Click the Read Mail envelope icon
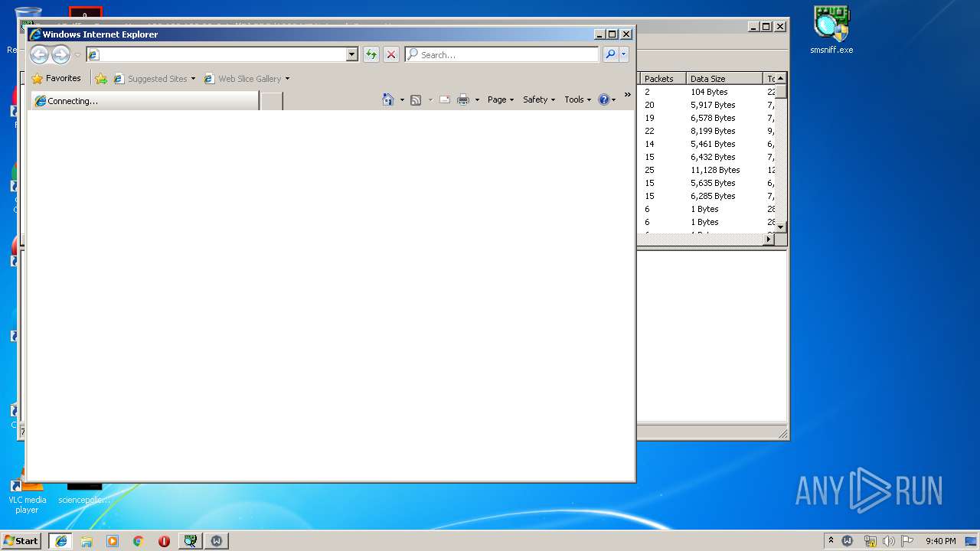Screen dimensions: 980x551 pos(444,99)
